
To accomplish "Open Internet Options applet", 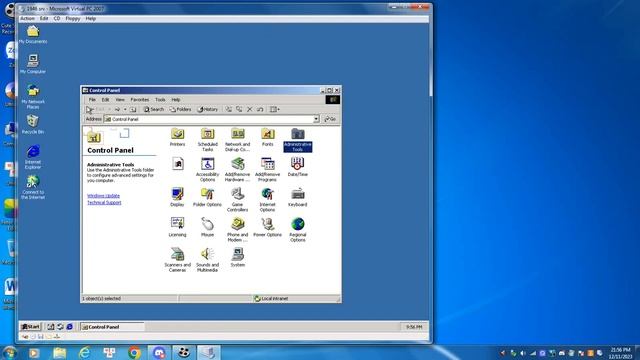I will pyautogui.click(x=268, y=200).
